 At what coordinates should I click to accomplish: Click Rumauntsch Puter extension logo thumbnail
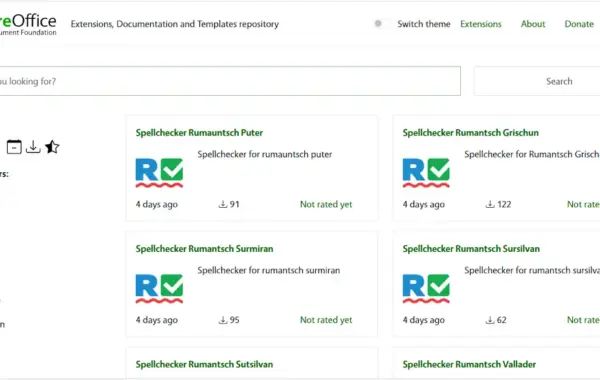click(159, 173)
